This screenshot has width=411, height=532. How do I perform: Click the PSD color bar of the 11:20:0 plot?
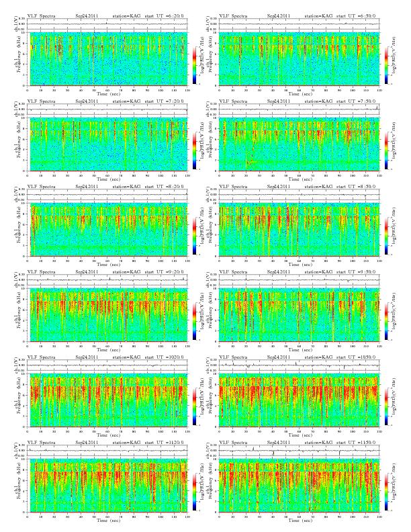coord(194,492)
